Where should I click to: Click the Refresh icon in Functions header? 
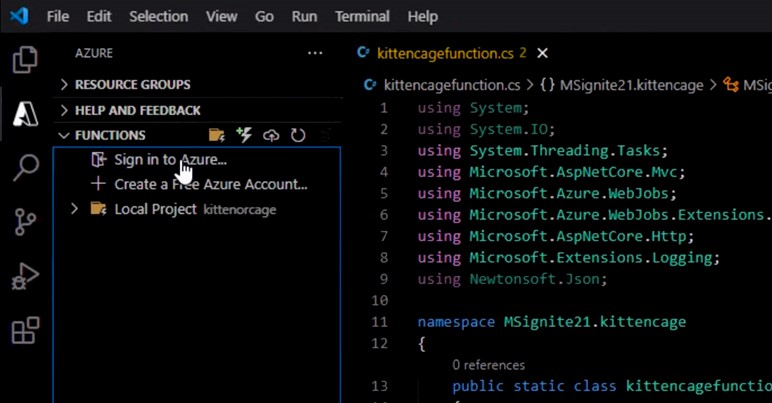(x=298, y=135)
